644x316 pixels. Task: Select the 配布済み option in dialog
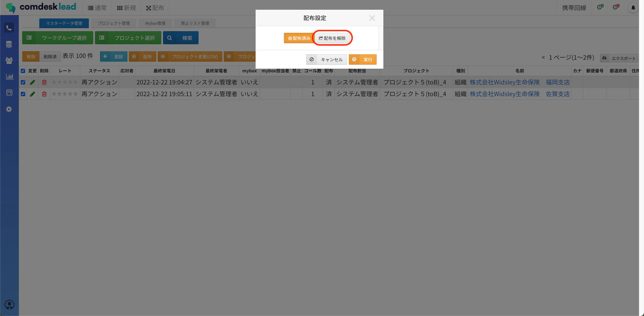coord(299,38)
